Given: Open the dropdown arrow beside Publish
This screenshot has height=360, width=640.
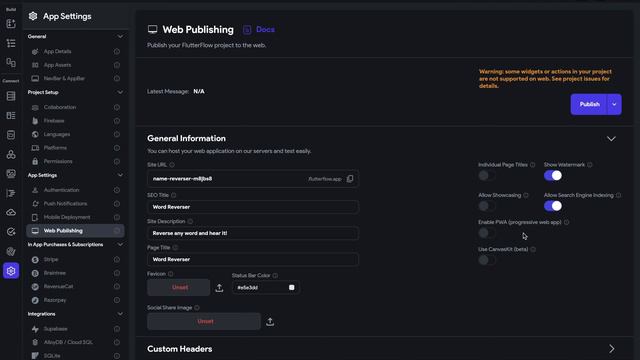Looking at the screenshot, I should coord(614,104).
